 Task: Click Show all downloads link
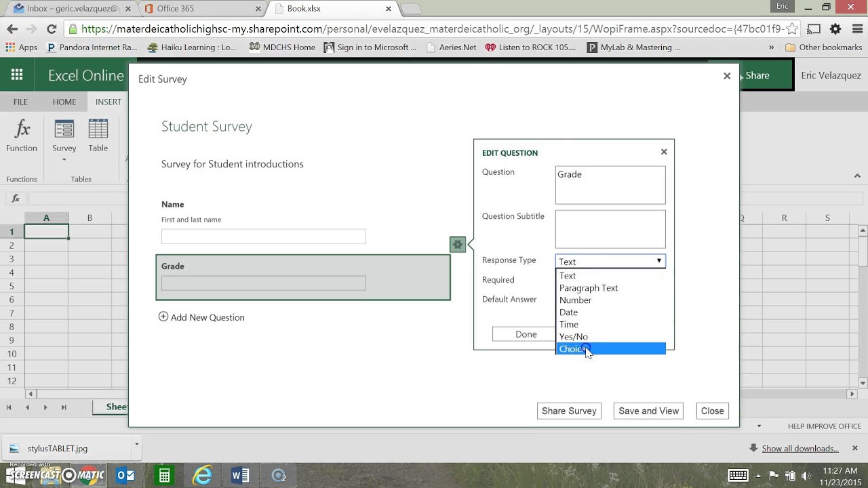coord(800,449)
